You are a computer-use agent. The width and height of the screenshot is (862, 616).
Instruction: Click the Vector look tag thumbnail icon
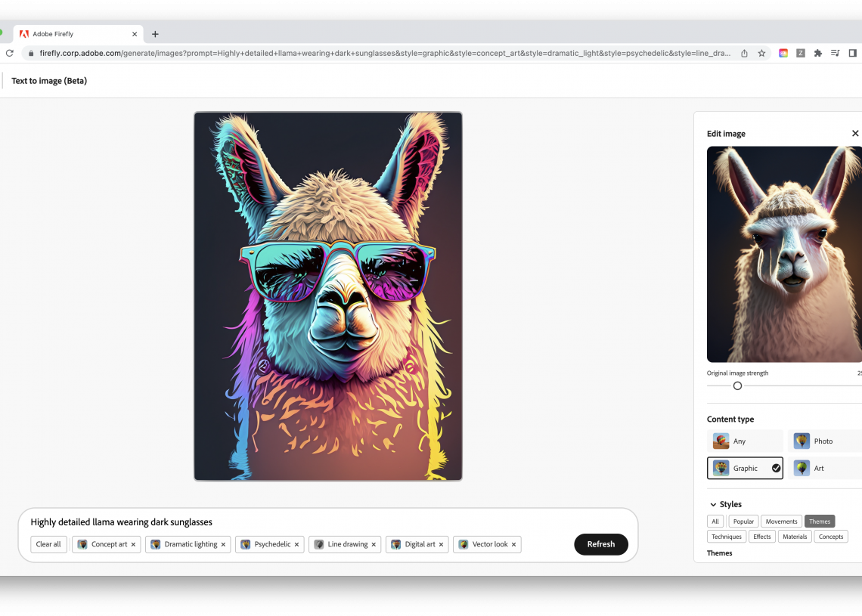(x=464, y=544)
